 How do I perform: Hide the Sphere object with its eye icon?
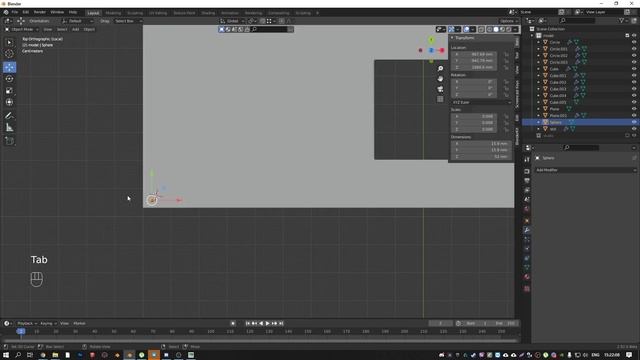pos(634,122)
